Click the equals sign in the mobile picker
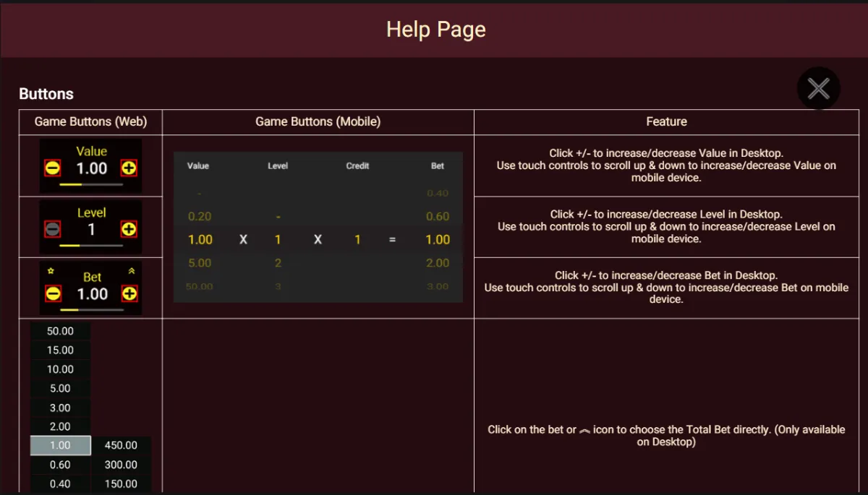 click(x=392, y=239)
